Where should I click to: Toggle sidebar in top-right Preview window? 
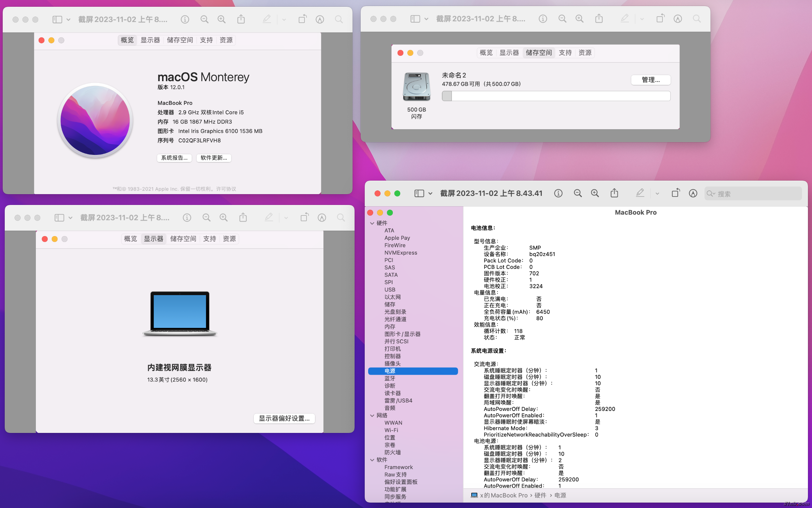415,19
